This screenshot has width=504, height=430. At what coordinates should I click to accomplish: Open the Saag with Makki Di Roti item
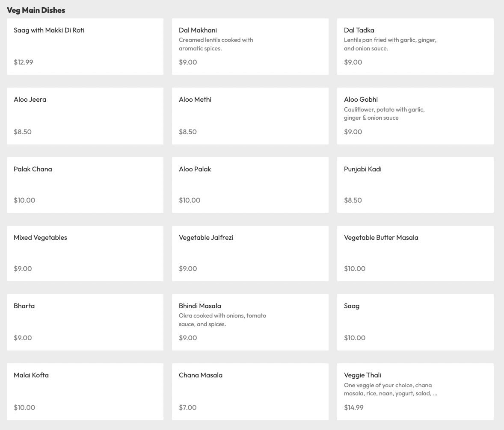(85, 46)
